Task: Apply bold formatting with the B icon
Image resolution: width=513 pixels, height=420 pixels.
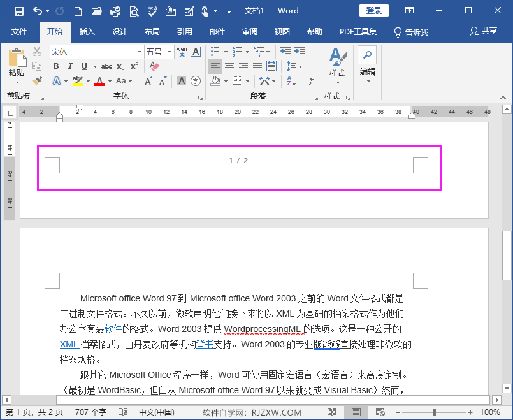Action: [57, 66]
